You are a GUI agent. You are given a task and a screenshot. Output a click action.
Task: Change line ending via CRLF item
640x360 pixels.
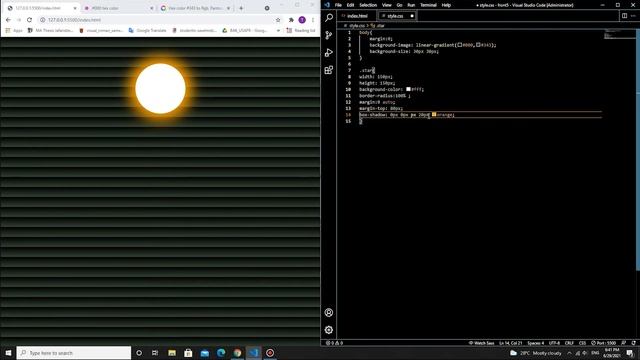[569, 343]
